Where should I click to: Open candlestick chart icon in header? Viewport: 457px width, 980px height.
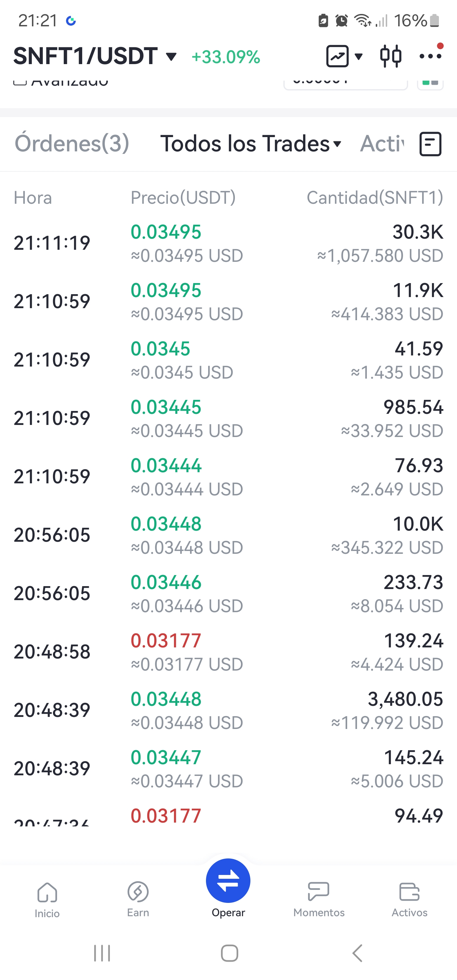[390, 56]
